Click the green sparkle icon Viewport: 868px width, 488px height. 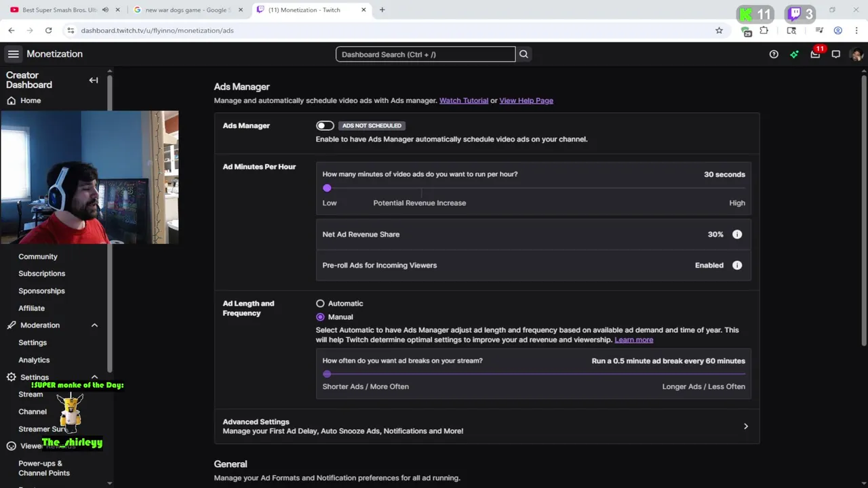[794, 54]
